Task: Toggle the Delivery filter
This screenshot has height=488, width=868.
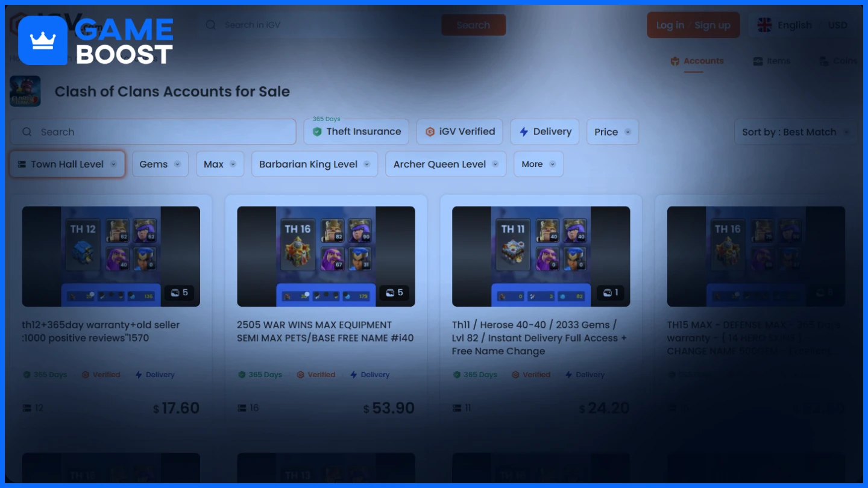Action: point(545,132)
